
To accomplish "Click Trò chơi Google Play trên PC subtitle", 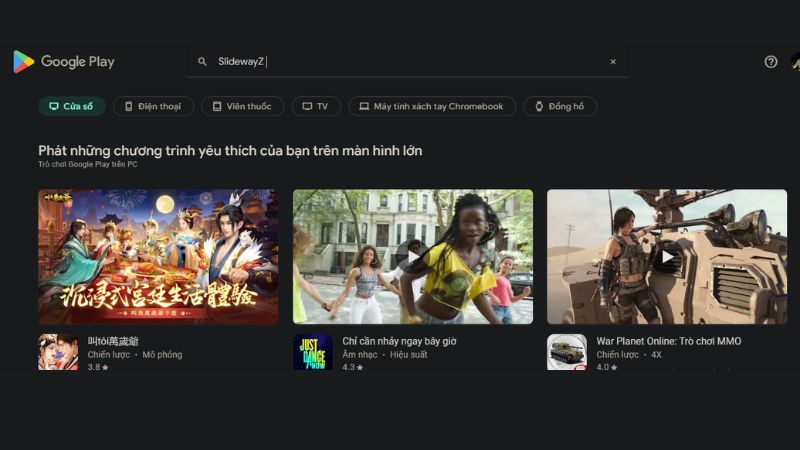I will click(88, 164).
